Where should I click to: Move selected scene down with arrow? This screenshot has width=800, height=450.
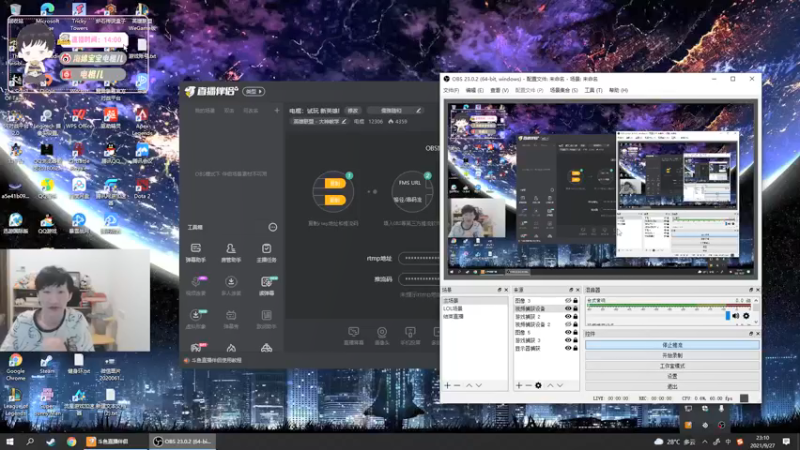[x=479, y=386]
